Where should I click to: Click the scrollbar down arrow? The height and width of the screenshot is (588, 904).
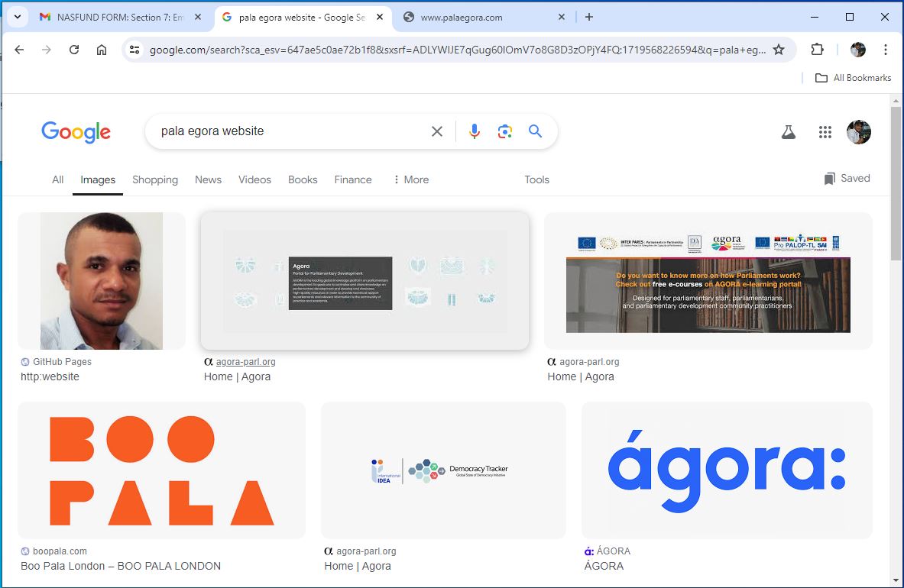(x=896, y=580)
